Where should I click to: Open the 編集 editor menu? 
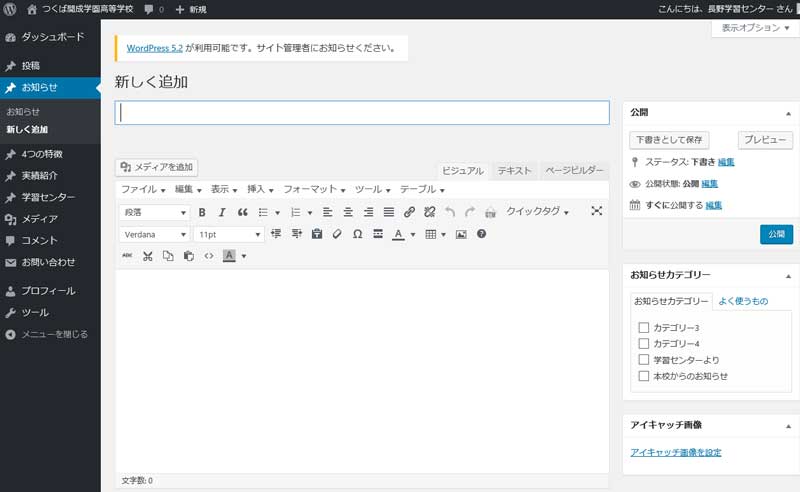(188, 189)
